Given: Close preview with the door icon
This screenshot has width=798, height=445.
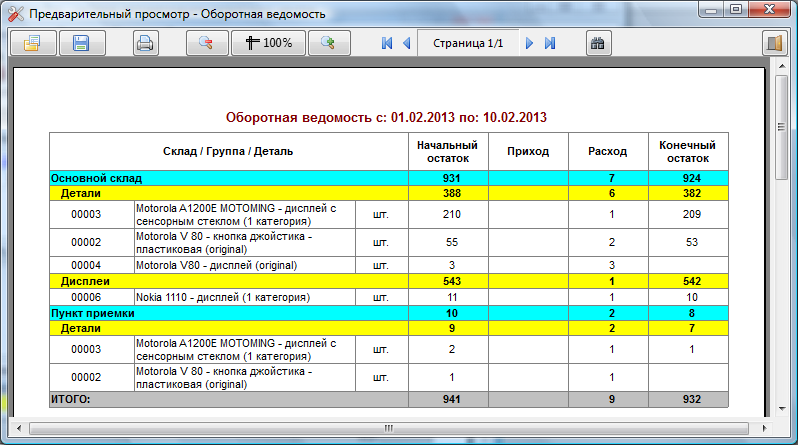Looking at the screenshot, I should coord(775,43).
